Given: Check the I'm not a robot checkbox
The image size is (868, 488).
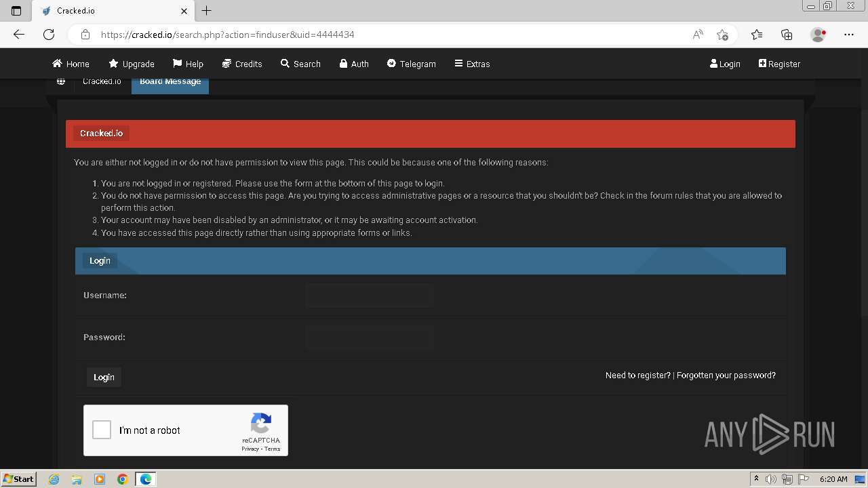Looking at the screenshot, I should 102,430.
